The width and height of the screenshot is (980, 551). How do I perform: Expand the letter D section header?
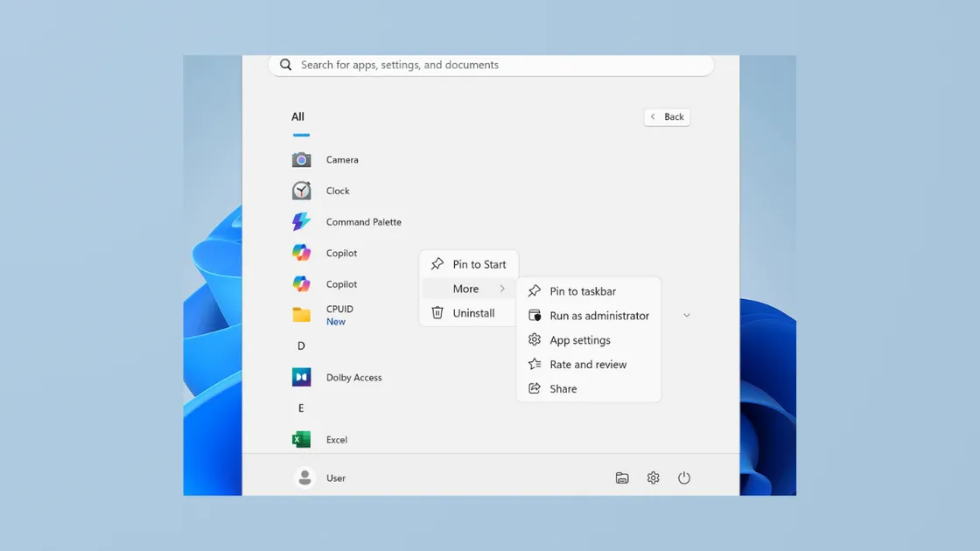click(x=300, y=345)
